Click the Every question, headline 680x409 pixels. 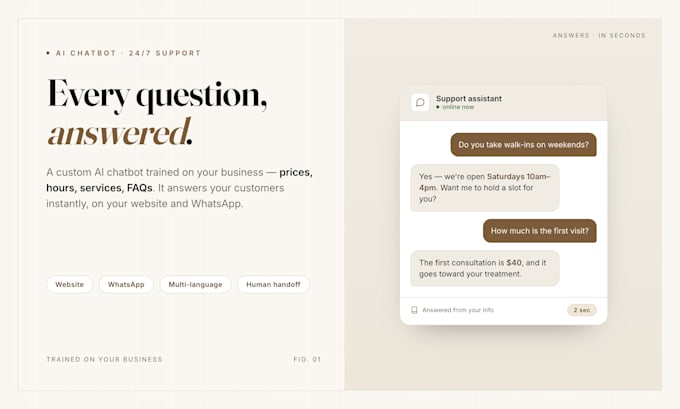click(x=157, y=96)
